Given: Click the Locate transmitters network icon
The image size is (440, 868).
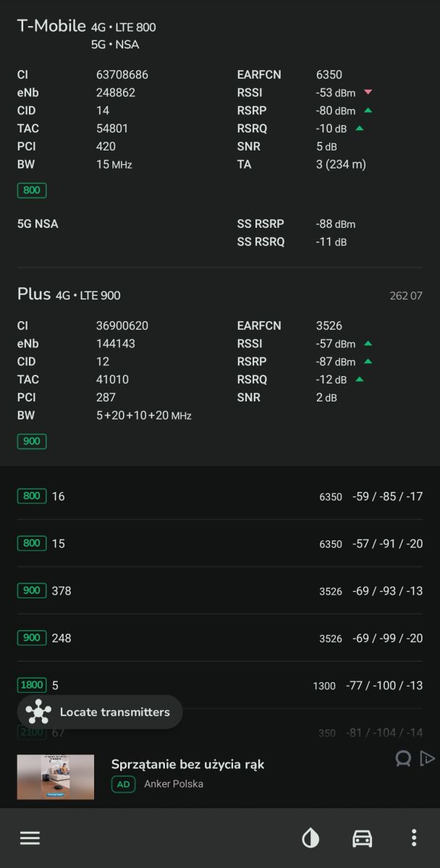Looking at the screenshot, I should 38,712.
